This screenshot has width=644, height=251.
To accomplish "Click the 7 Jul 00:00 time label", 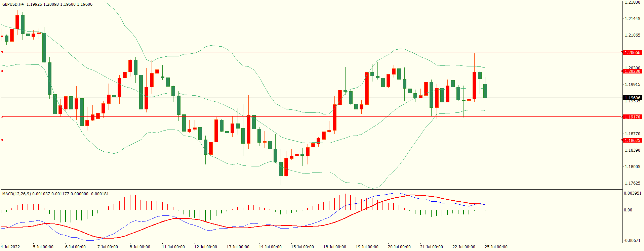I will [x=108, y=247].
